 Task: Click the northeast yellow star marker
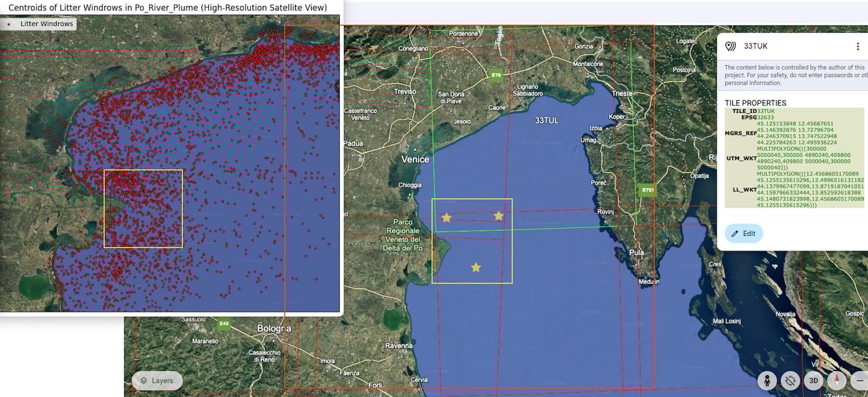[x=499, y=216]
